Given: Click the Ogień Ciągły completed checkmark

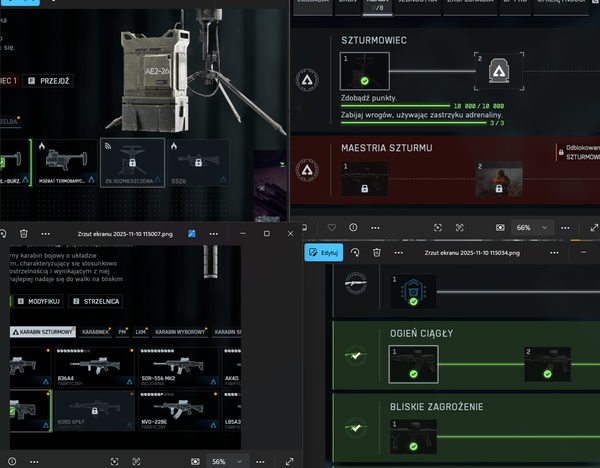Looking at the screenshot, I should coord(354,354).
